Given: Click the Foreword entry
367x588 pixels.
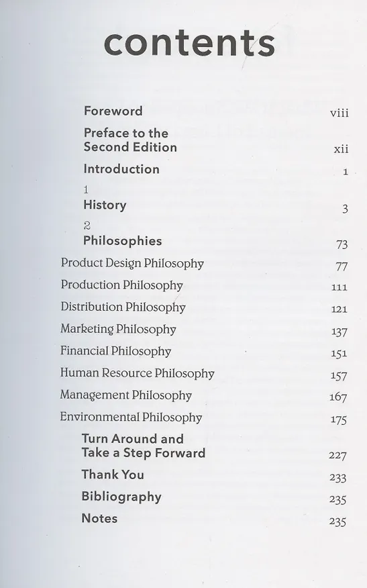Looking at the screenshot, I should click(113, 111).
